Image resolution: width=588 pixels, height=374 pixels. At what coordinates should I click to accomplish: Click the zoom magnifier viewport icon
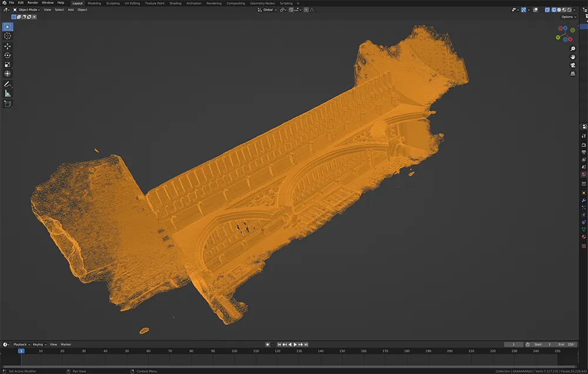tap(573, 49)
